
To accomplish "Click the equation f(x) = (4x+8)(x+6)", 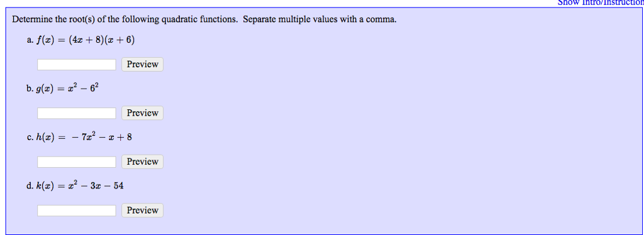I will tap(85, 40).
